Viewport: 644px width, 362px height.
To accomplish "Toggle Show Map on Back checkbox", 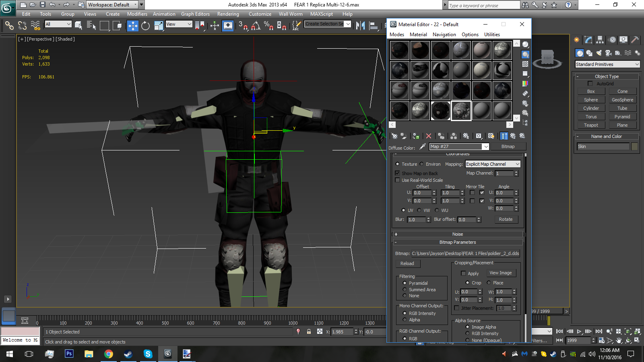I will (397, 173).
